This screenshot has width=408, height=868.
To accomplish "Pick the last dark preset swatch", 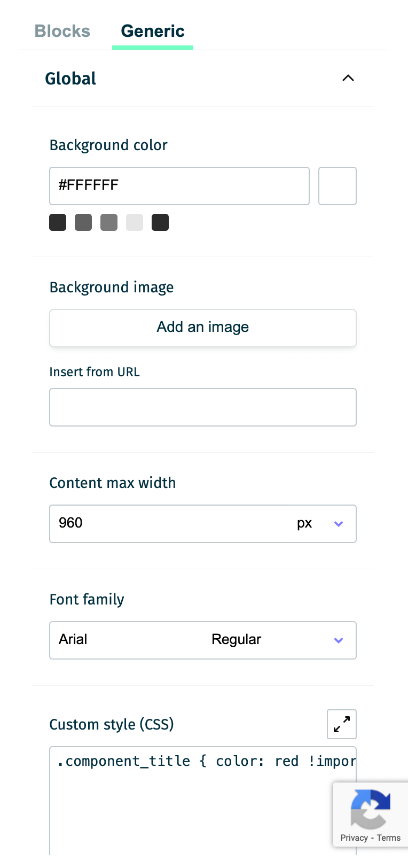I will point(160,222).
